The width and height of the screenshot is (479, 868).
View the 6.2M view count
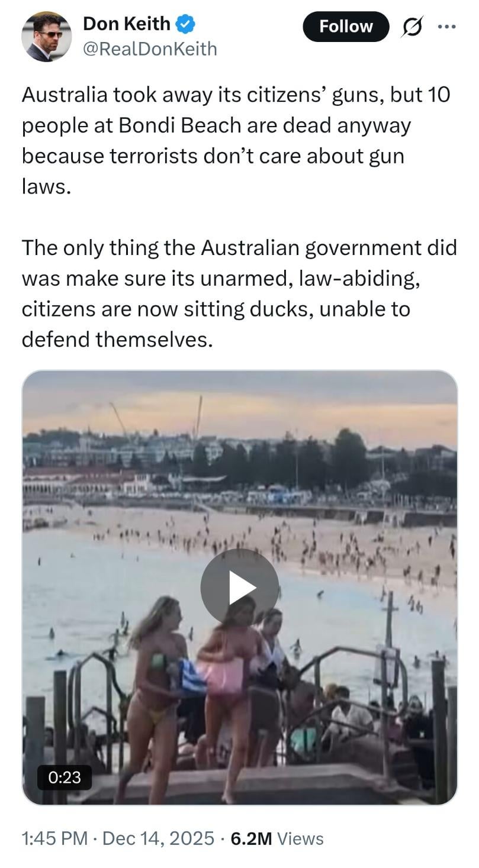(251, 838)
